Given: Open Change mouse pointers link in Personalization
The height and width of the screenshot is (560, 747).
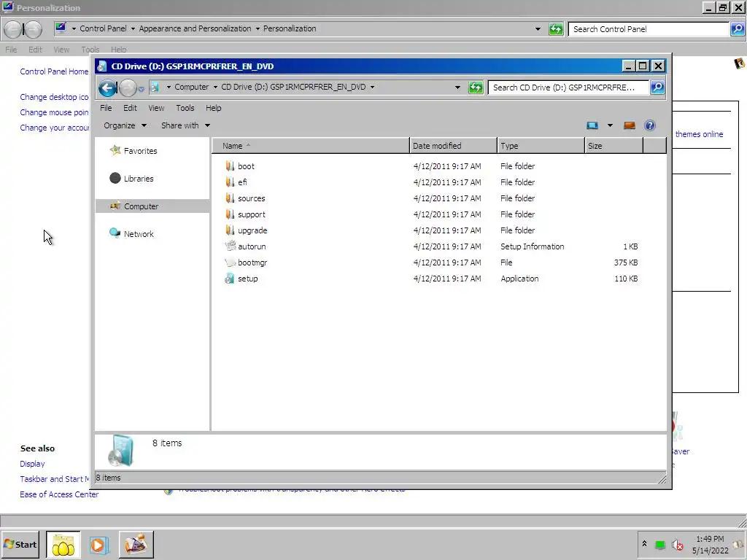Looking at the screenshot, I should pos(54,112).
